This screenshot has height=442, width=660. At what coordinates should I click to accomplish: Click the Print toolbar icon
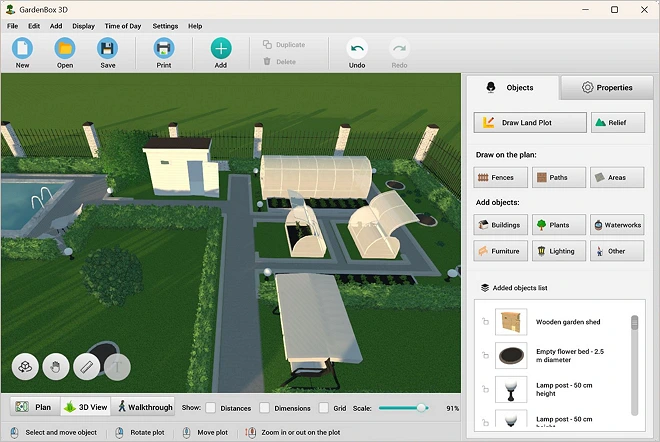[164, 48]
